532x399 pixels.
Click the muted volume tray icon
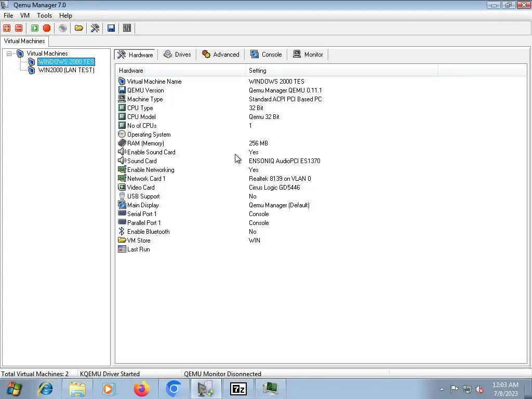click(x=480, y=389)
